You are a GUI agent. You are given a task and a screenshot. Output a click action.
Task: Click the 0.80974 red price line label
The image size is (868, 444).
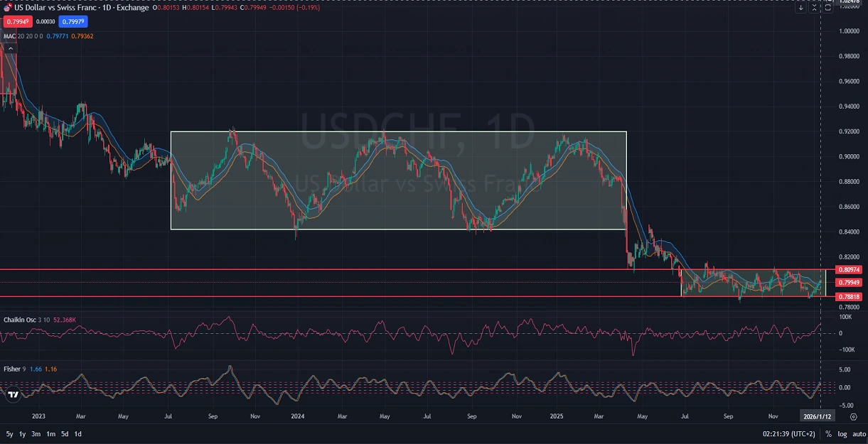coord(849,270)
